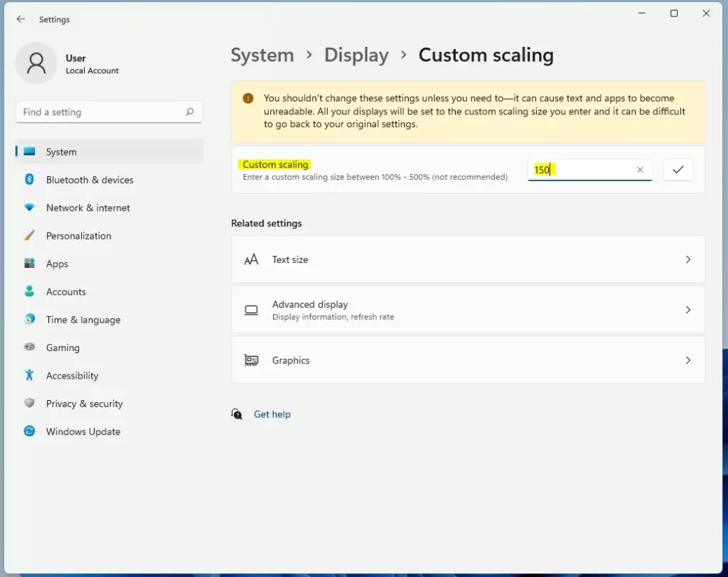The width and height of the screenshot is (728, 577).
Task: Open Bluetooth & devices menu item
Action: click(109, 180)
